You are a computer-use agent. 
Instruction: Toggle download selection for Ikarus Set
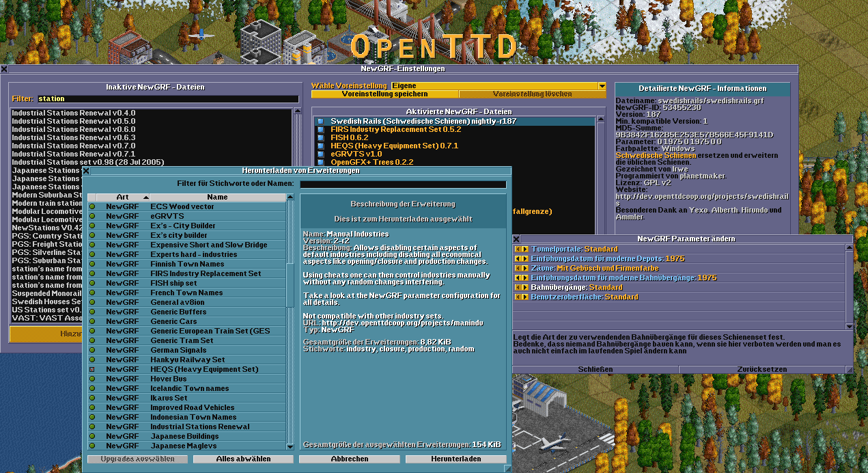pos(93,398)
